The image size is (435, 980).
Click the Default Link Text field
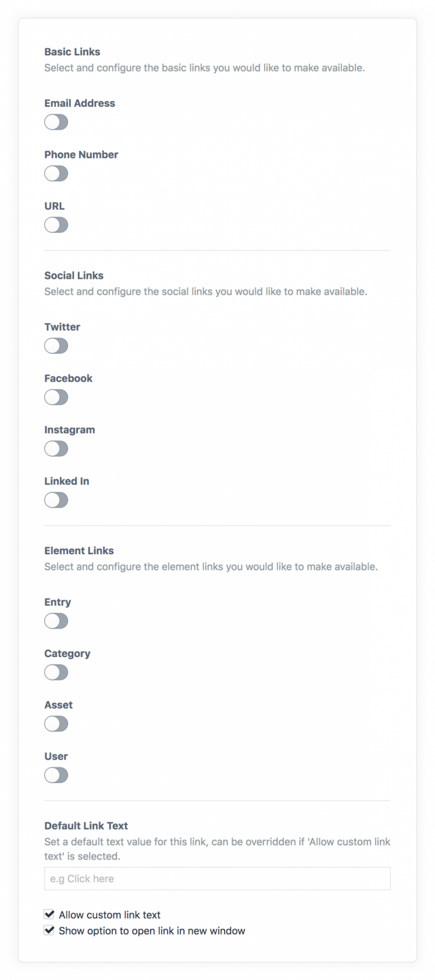[217, 878]
